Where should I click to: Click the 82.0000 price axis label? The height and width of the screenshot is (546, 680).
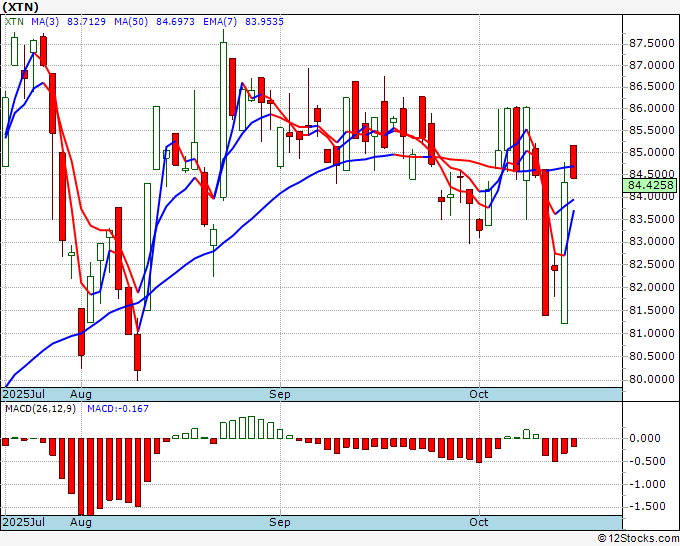pyautogui.click(x=652, y=287)
